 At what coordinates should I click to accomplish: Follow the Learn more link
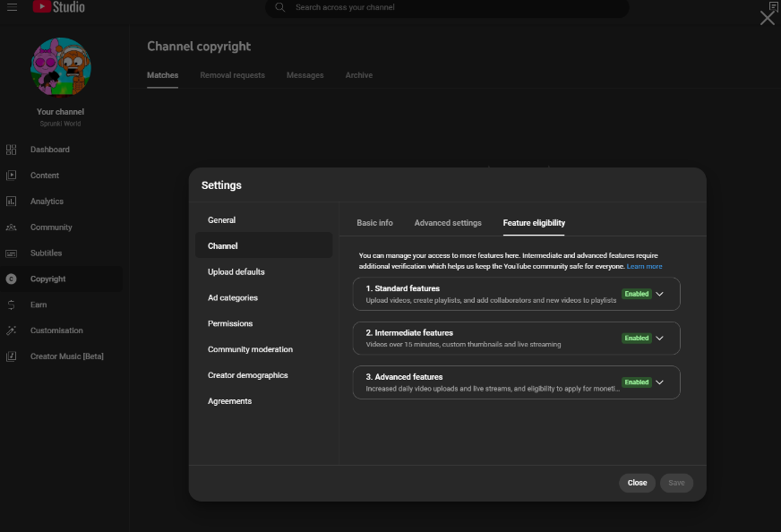644,267
